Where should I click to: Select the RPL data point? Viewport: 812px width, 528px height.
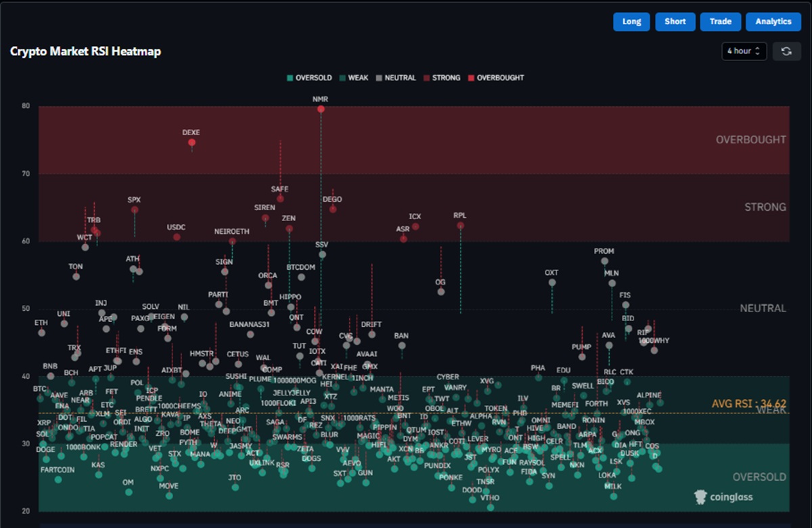[x=460, y=226]
